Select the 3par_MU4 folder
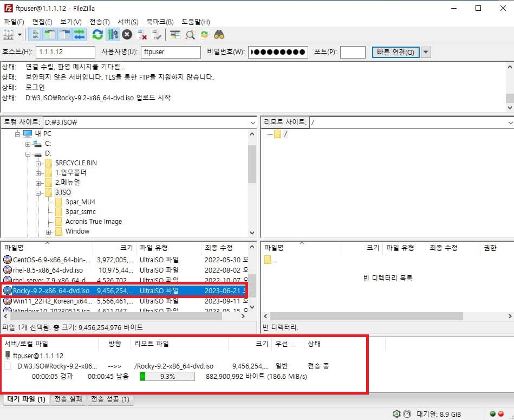 tap(80, 202)
